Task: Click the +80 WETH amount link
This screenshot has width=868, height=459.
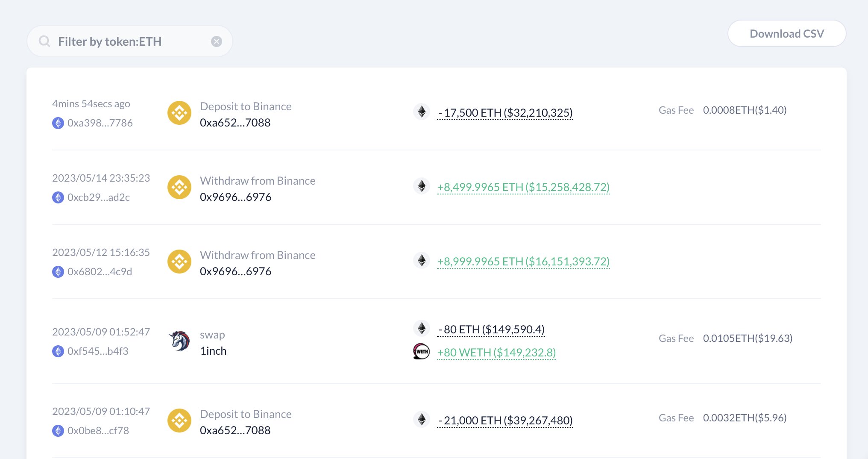Action: click(x=496, y=353)
